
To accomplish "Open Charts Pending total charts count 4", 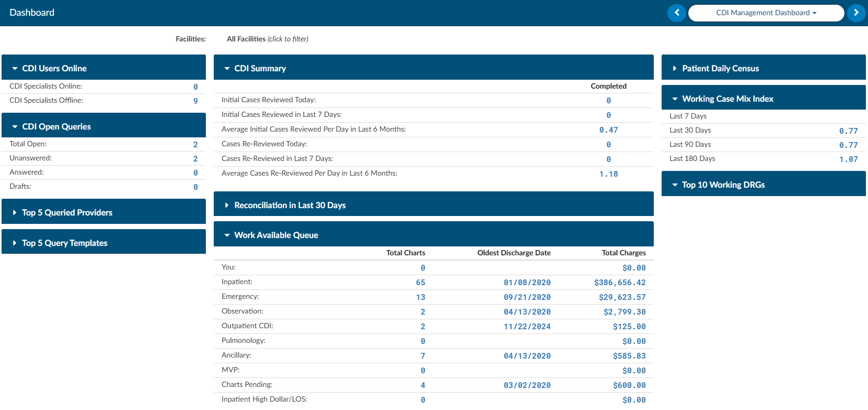I will tap(423, 385).
